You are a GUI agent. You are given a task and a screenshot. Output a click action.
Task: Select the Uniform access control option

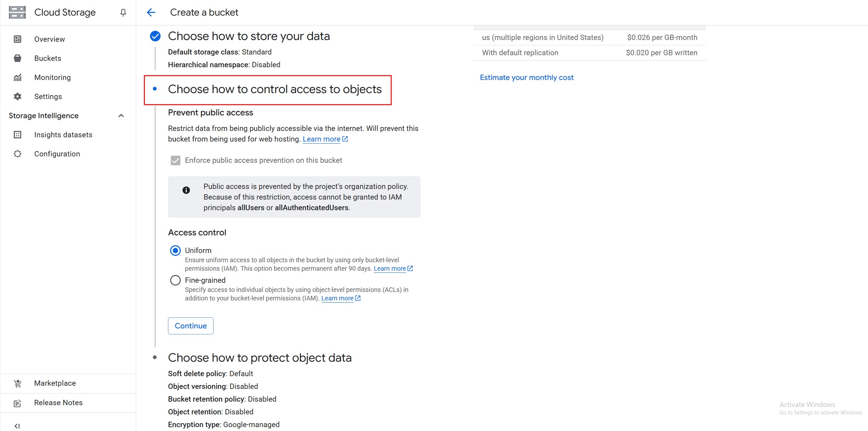(175, 251)
